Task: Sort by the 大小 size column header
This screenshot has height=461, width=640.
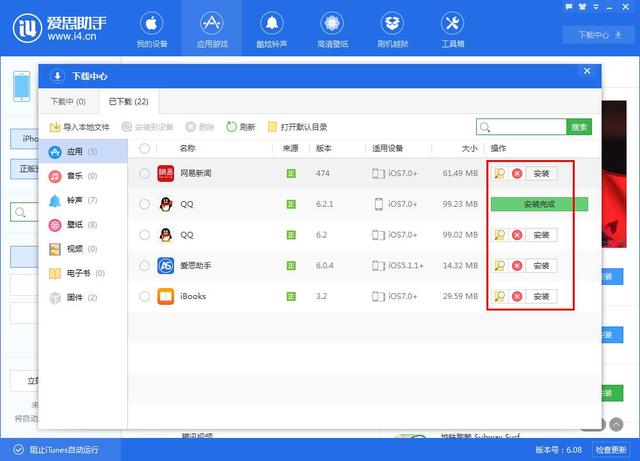Action: pos(469,148)
